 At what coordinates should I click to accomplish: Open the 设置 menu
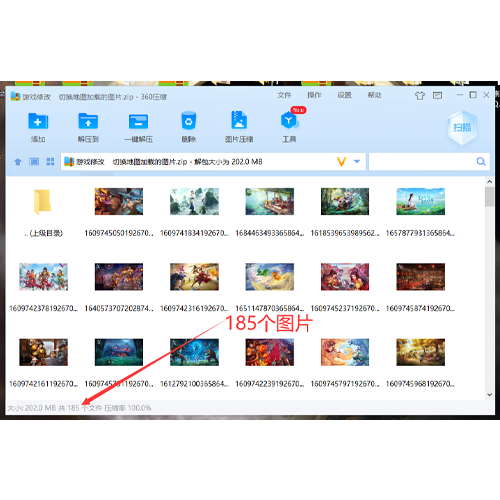click(344, 95)
